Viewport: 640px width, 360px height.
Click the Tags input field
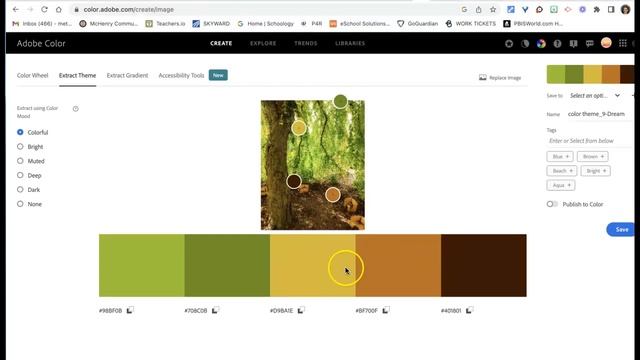tap(590, 140)
